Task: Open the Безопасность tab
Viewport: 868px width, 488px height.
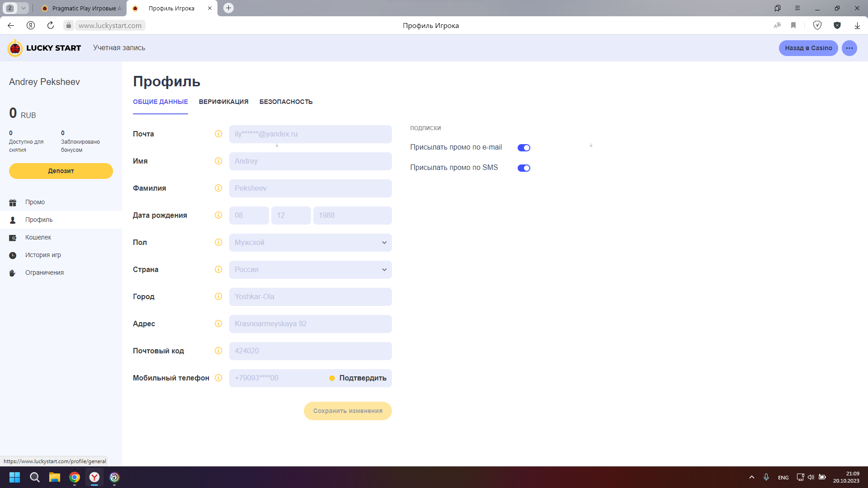Action: tap(286, 102)
